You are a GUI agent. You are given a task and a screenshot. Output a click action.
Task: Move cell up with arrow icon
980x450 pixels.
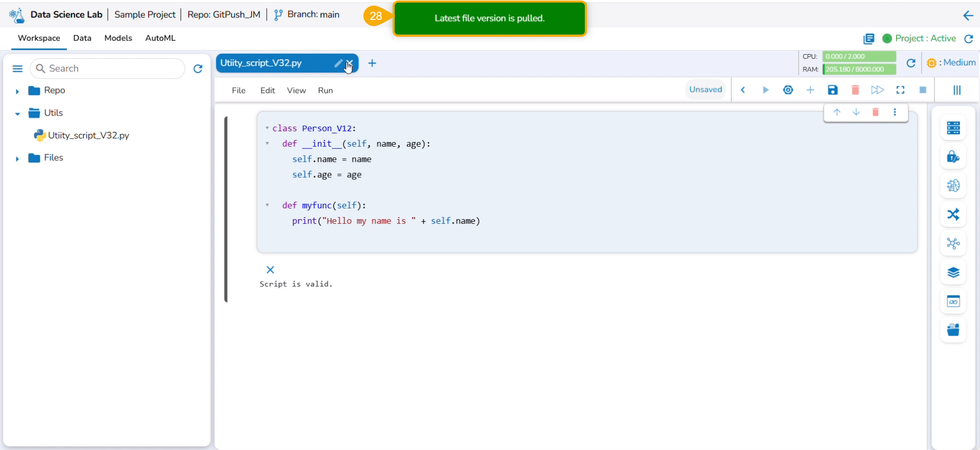click(x=836, y=112)
